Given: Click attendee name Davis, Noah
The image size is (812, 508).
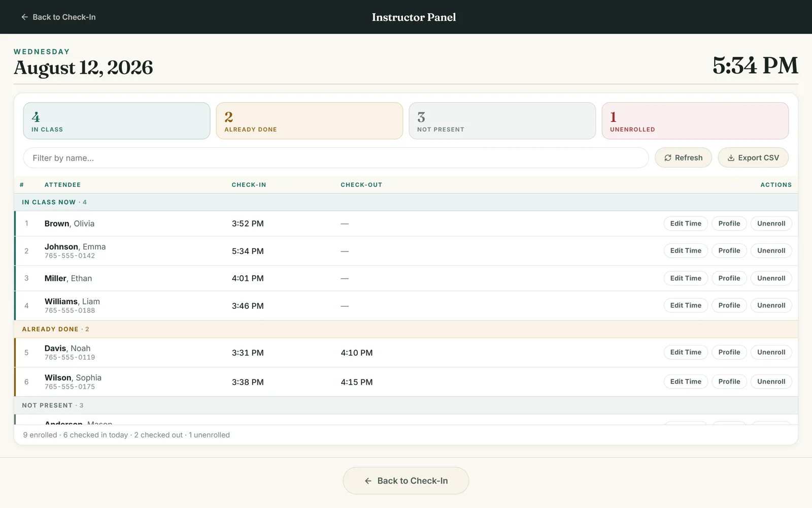Looking at the screenshot, I should pyautogui.click(x=67, y=348).
